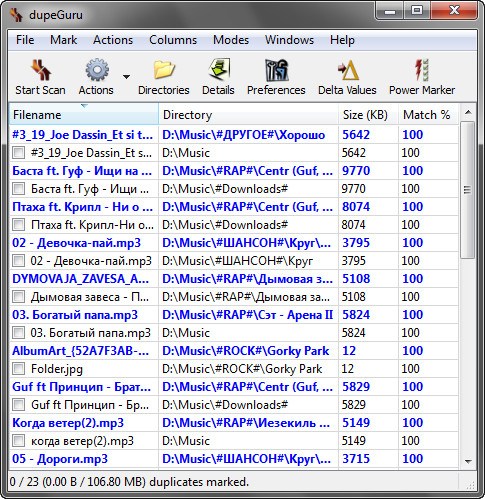Click the scrollbar down arrow
Screen dimensions: 485x499
(468, 462)
